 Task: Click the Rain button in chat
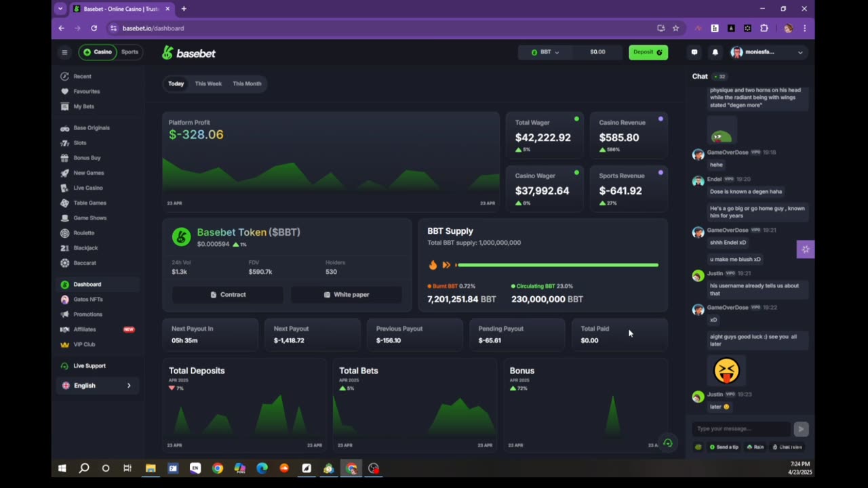click(755, 447)
